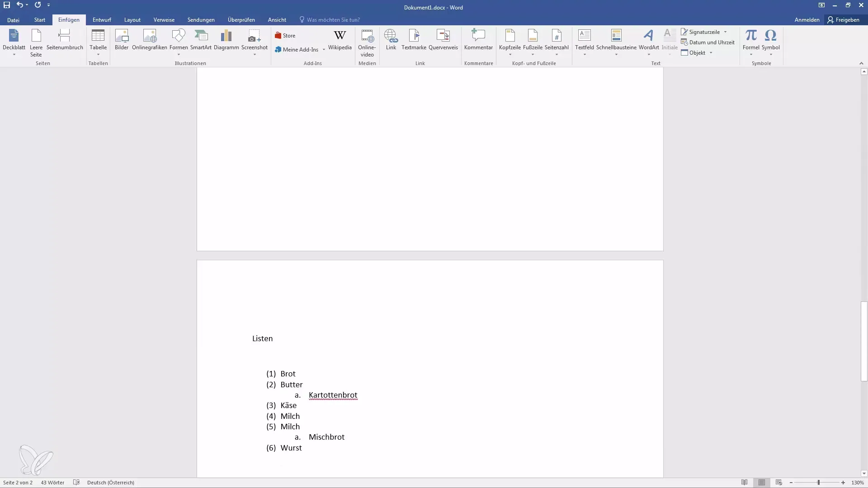Open the Tabelle insert menu
Screen dimensions: 868x488
coord(98,42)
